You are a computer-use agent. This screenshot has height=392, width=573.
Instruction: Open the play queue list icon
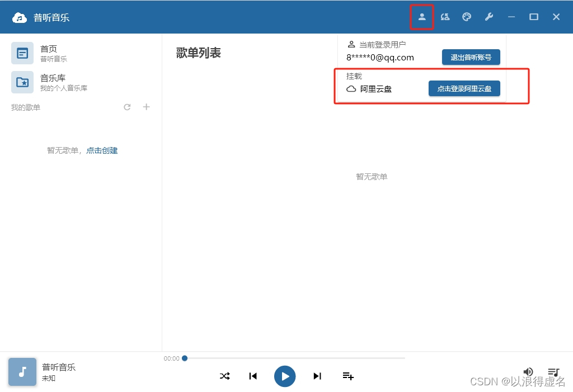[x=553, y=372]
